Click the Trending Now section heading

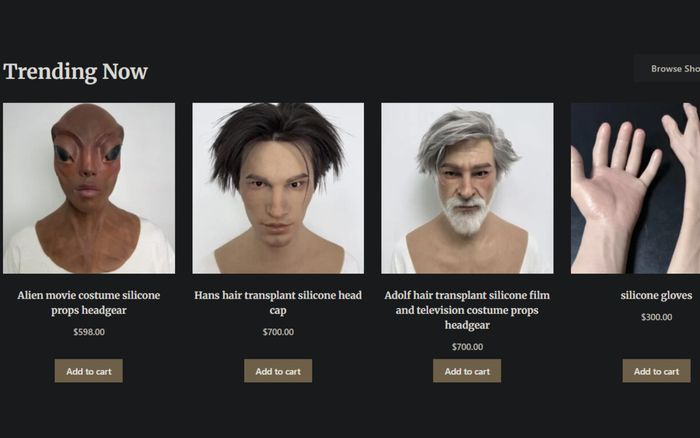(75, 71)
